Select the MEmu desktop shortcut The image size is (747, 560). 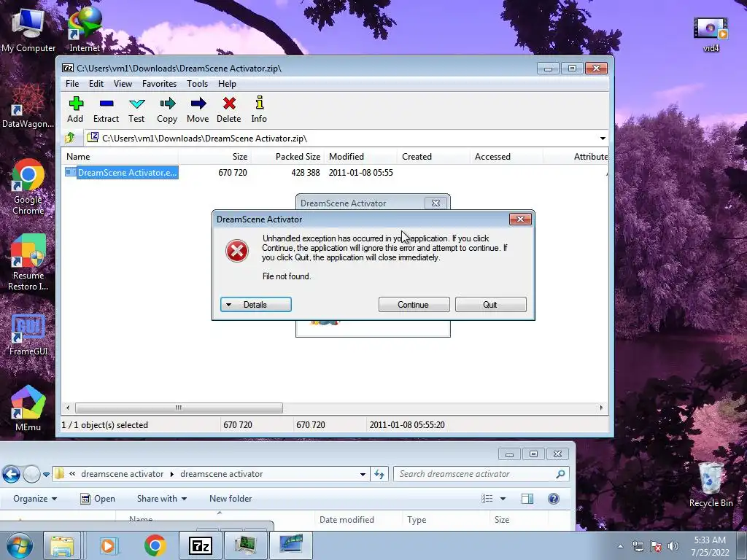(28, 408)
